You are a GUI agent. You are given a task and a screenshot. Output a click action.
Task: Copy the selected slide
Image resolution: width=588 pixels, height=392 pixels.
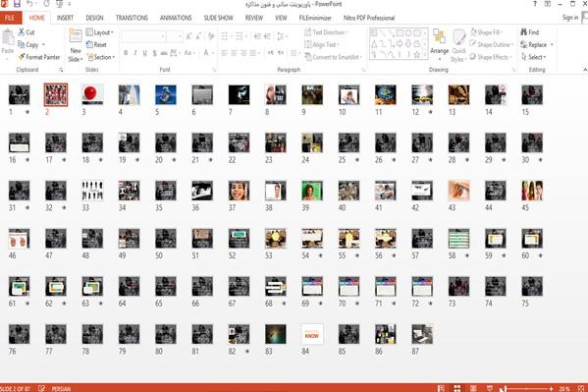(x=28, y=44)
